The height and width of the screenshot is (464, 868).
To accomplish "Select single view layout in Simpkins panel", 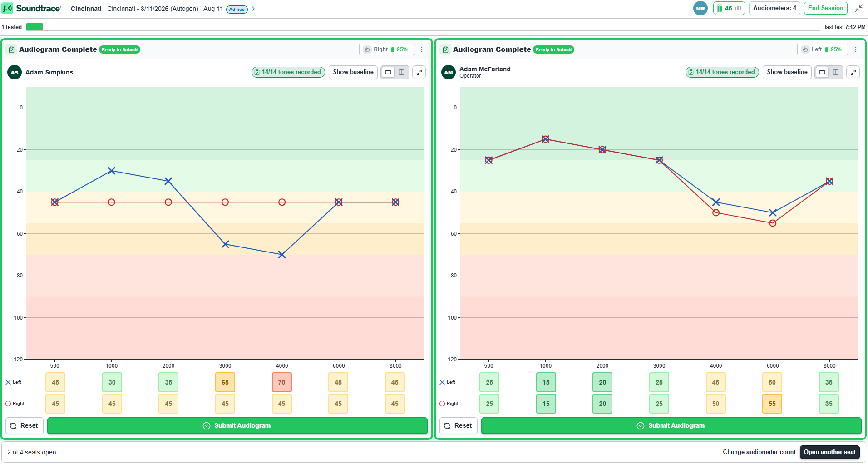I will (x=388, y=72).
